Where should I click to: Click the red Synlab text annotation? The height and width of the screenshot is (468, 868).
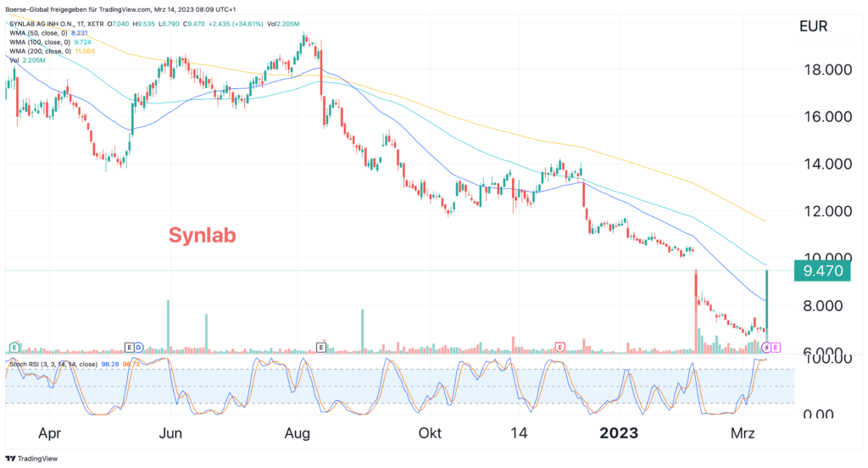[x=203, y=236]
